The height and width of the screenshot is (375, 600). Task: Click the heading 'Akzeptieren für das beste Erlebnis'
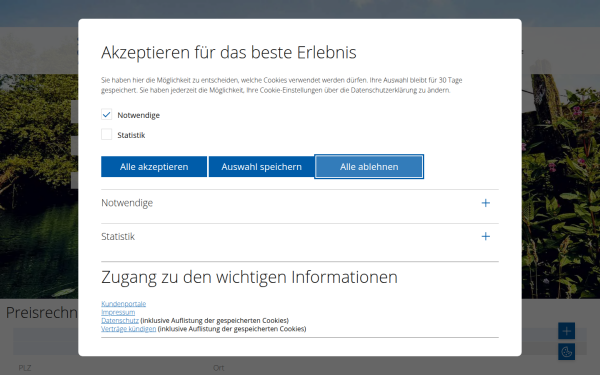(x=228, y=52)
